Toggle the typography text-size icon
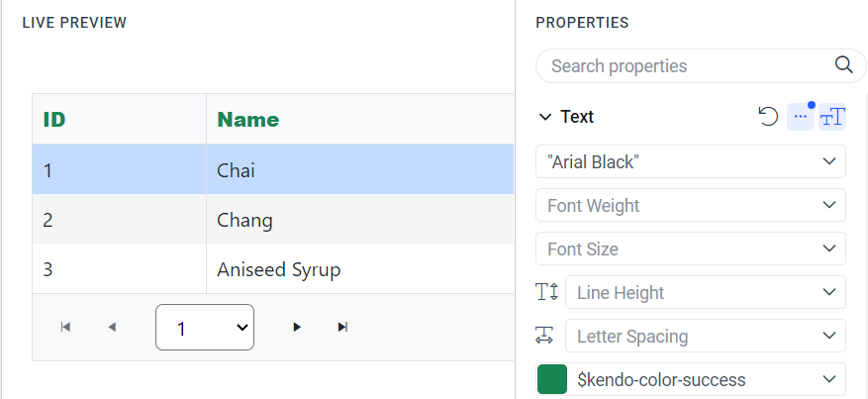Screen dimensions: 868x399 point(832,117)
